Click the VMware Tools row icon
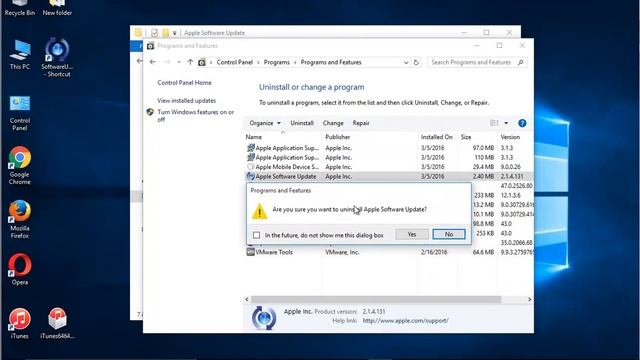This screenshot has height=360, width=640. point(251,252)
